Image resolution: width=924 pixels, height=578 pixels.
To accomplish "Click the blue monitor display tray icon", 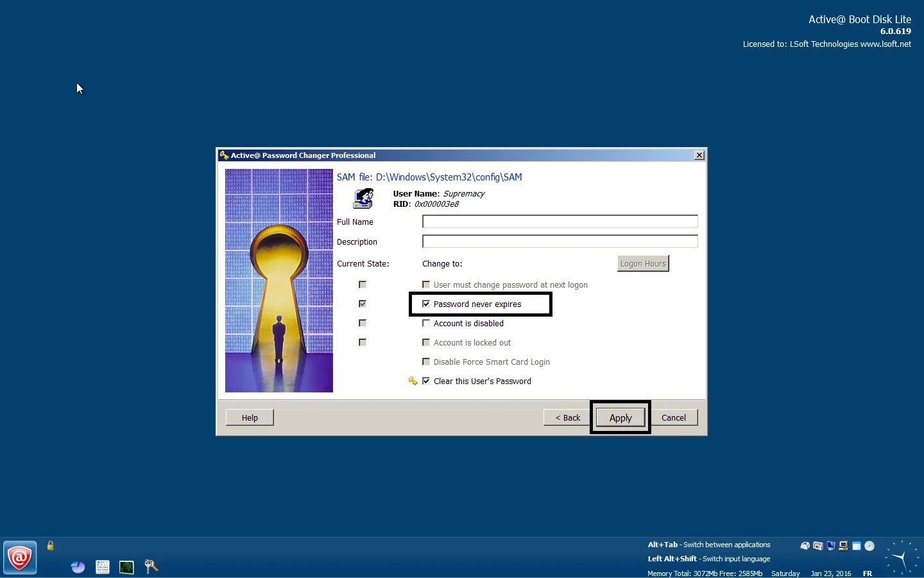I will click(x=830, y=546).
